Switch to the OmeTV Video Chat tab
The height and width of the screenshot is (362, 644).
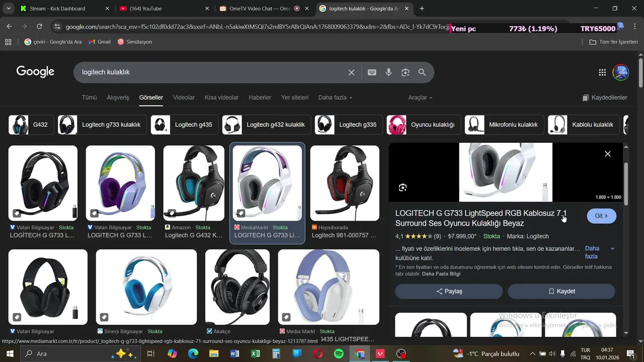(265, 9)
